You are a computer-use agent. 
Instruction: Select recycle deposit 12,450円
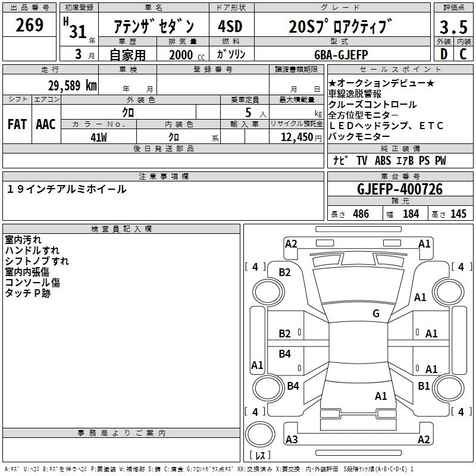[301, 137]
